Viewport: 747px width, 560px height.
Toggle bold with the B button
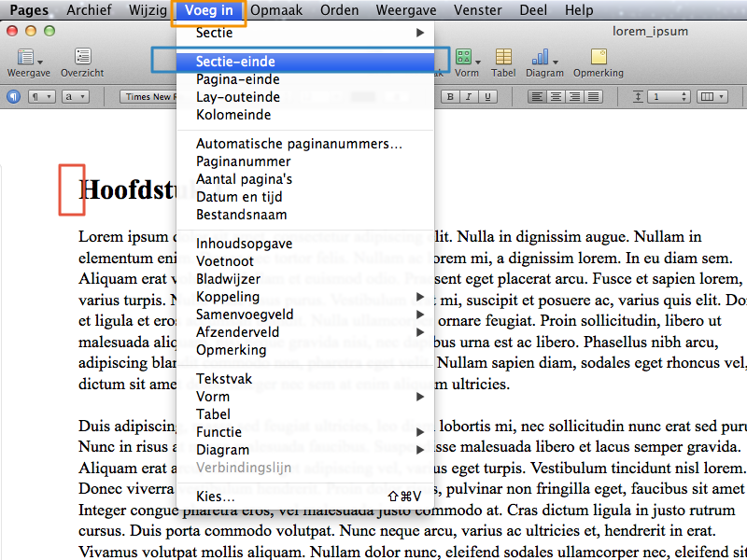pos(450,97)
